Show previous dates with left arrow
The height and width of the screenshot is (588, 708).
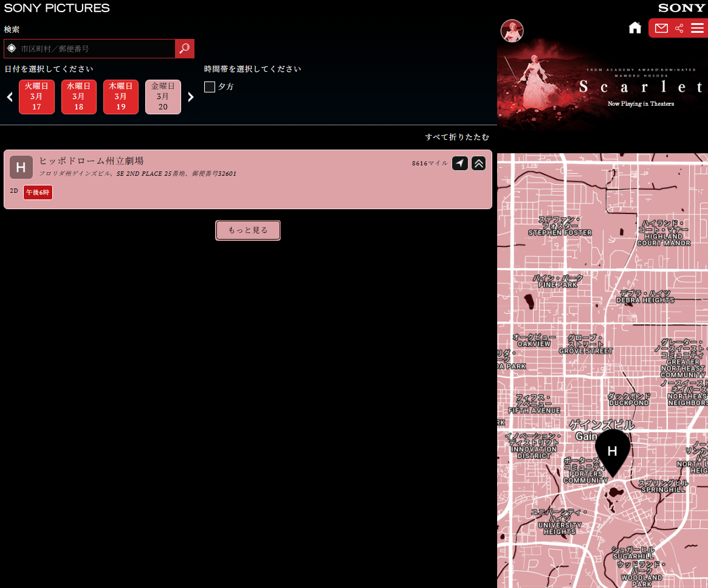click(x=10, y=97)
